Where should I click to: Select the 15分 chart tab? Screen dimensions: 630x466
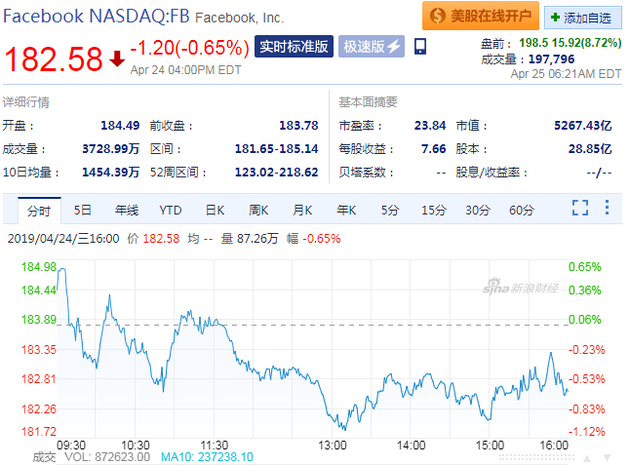pos(434,210)
